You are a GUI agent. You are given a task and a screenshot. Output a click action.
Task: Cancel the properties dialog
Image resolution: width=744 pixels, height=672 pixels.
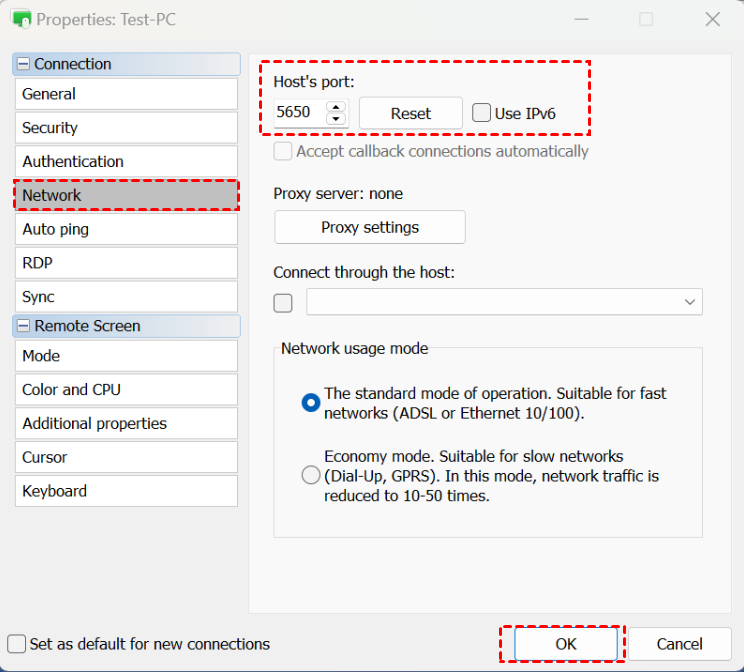[680, 644]
